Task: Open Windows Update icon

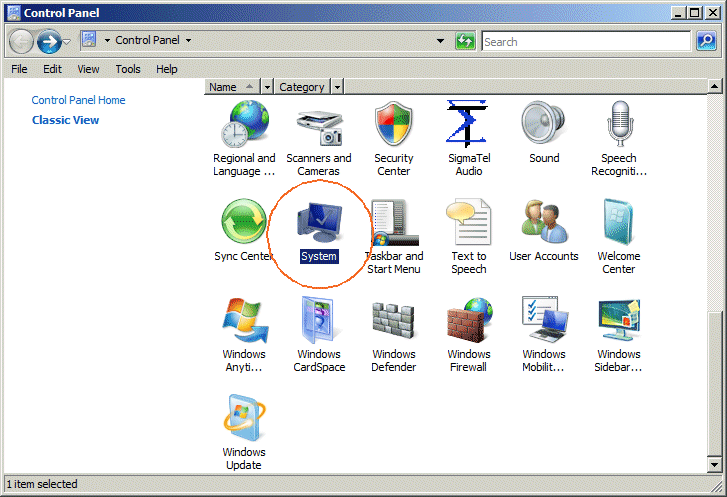Action: [x=244, y=420]
